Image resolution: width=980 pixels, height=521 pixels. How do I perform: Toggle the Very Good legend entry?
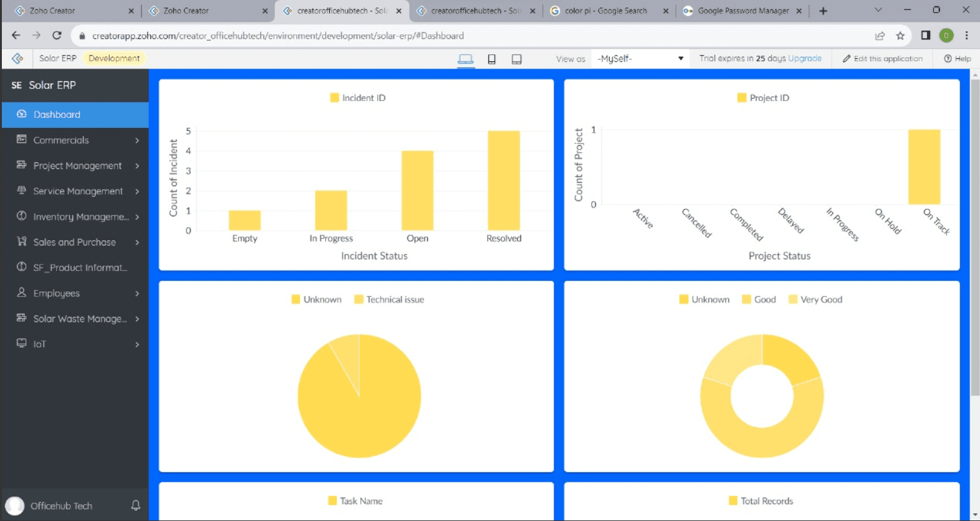815,299
